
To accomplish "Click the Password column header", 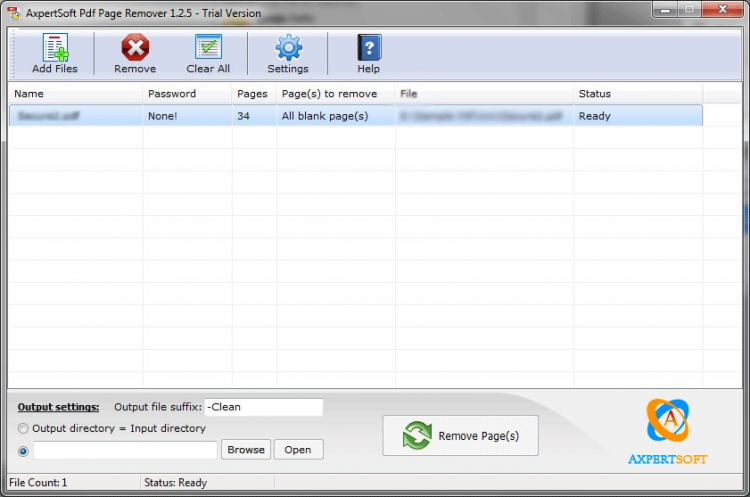I will [x=187, y=94].
